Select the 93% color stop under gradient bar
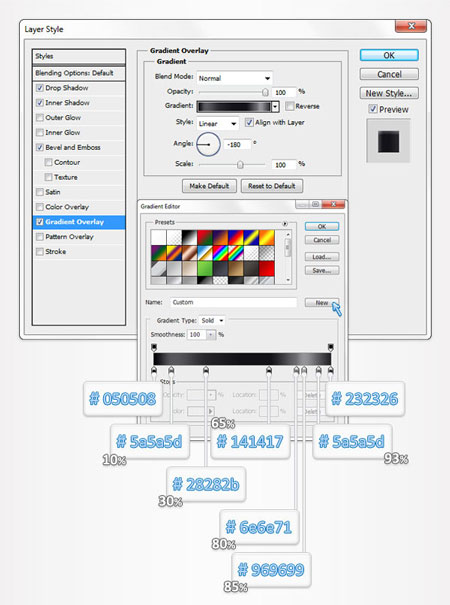450x605 pixels. (318, 371)
